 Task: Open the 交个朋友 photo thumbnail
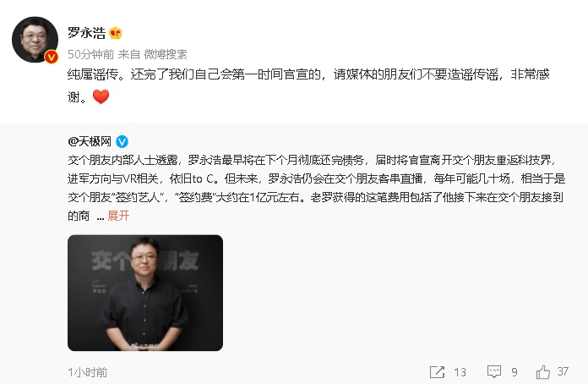tap(145, 293)
